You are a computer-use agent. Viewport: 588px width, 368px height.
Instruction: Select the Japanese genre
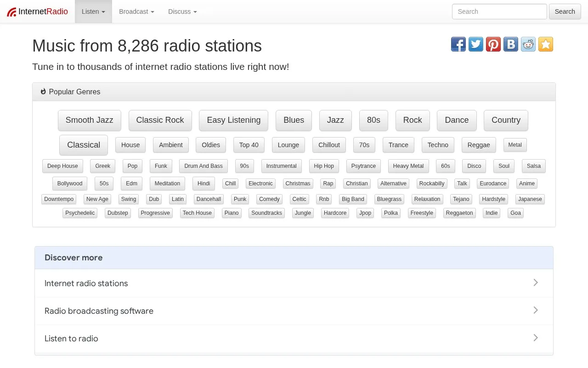[x=530, y=199]
